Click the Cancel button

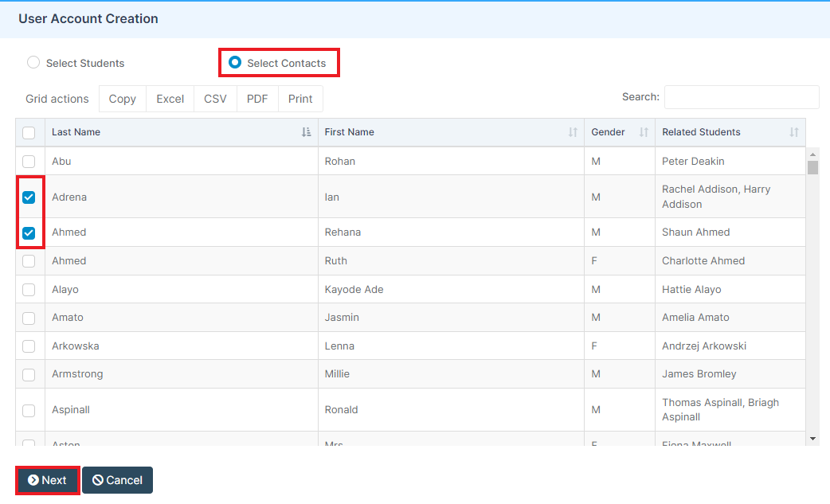coord(118,480)
